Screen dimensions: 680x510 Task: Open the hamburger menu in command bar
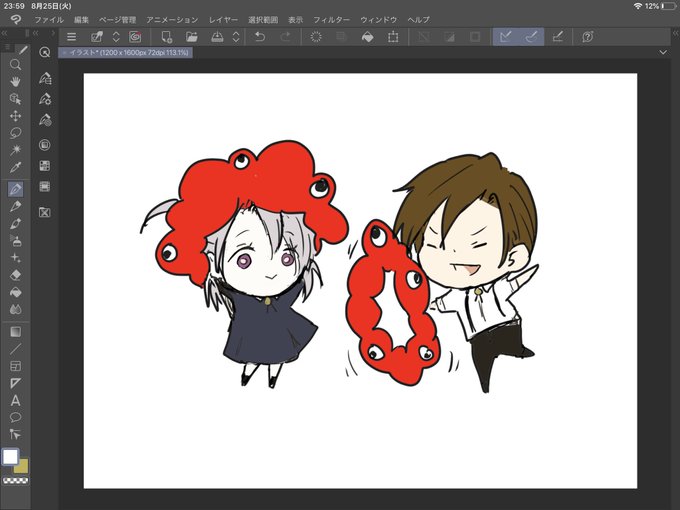(72, 37)
